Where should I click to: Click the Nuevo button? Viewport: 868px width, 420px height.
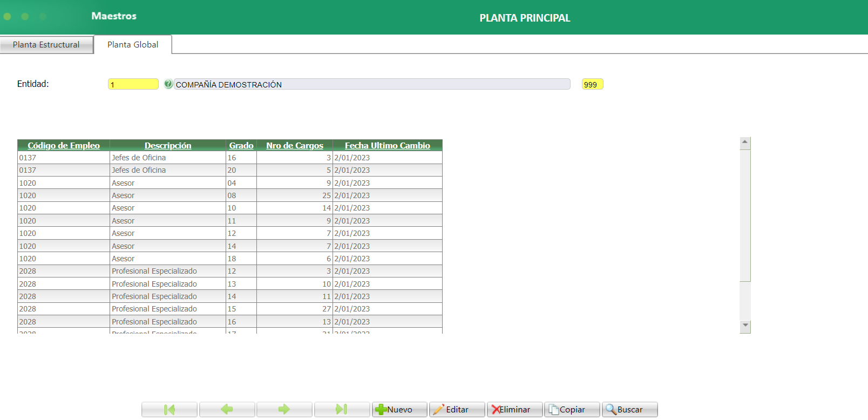pyautogui.click(x=399, y=410)
